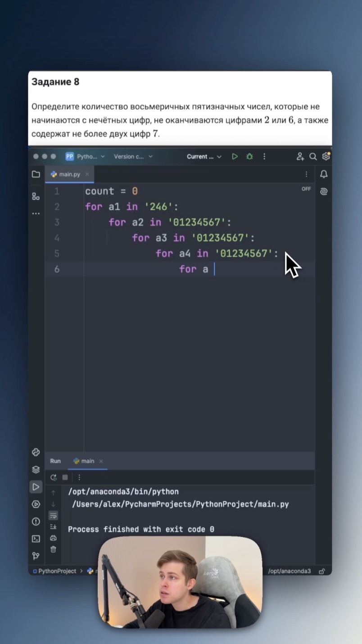362x644 pixels.
Task: Close the main.py editor tab
Action: tap(87, 174)
